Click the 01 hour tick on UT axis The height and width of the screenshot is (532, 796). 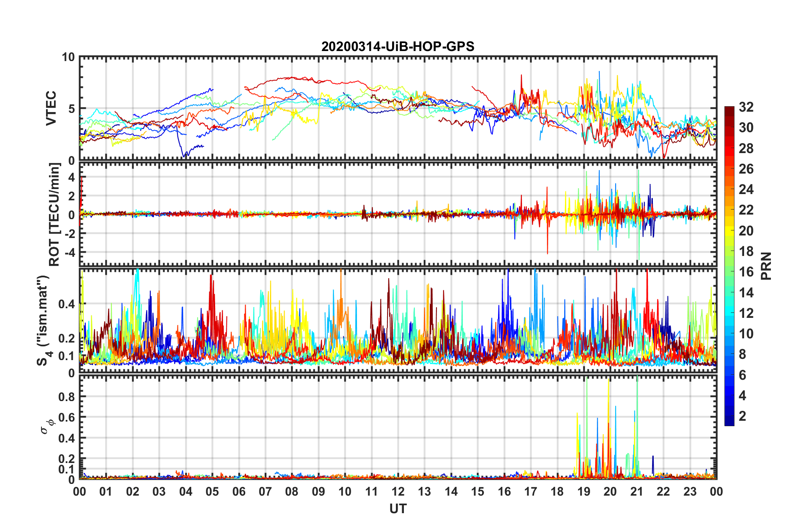coord(106,492)
